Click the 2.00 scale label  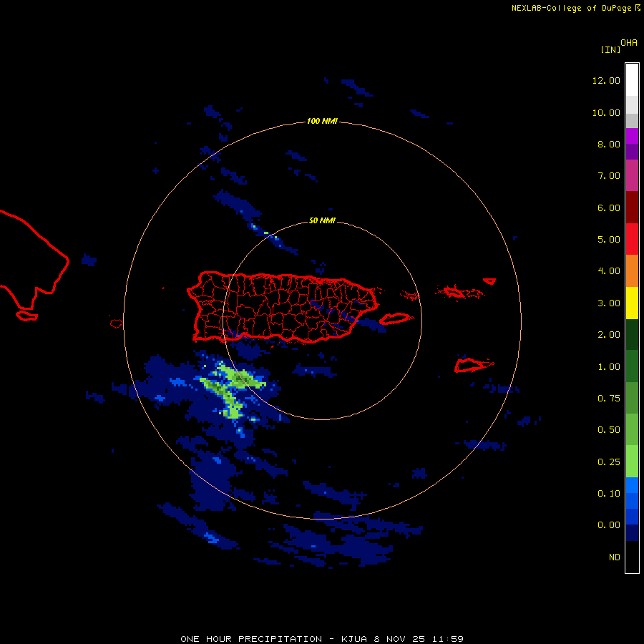point(609,335)
